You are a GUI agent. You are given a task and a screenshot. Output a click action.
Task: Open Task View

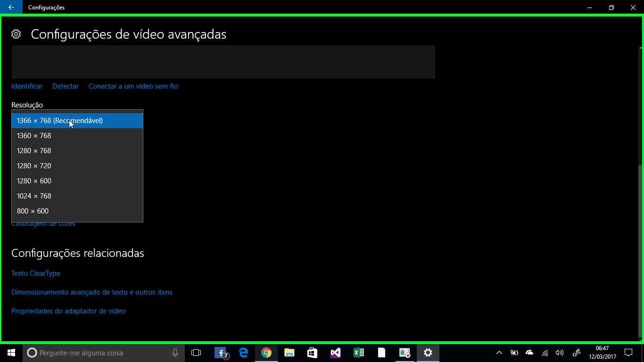coord(196,353)
